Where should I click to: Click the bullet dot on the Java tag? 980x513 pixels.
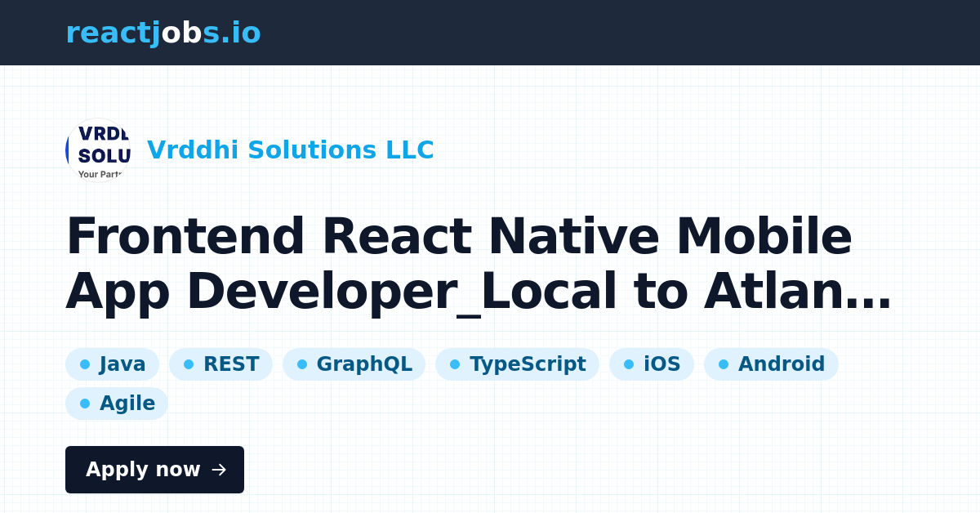pos(85,364)
